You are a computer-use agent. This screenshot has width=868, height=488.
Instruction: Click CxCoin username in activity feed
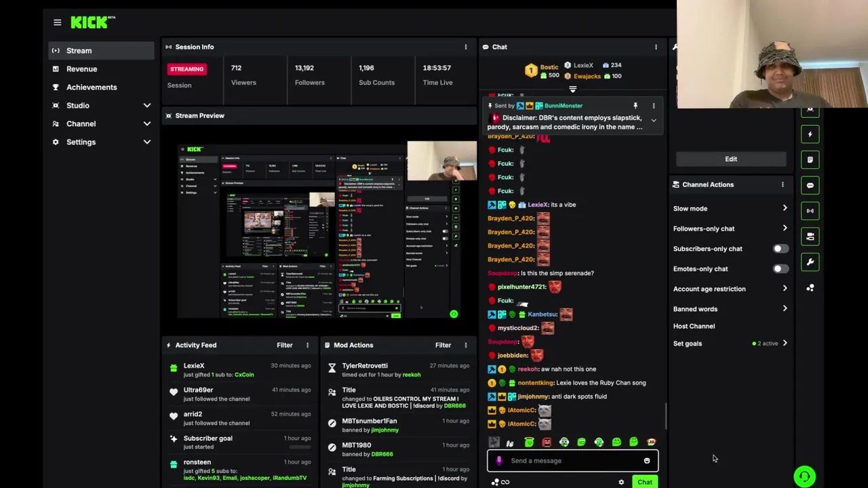click(x=244, y=375)
